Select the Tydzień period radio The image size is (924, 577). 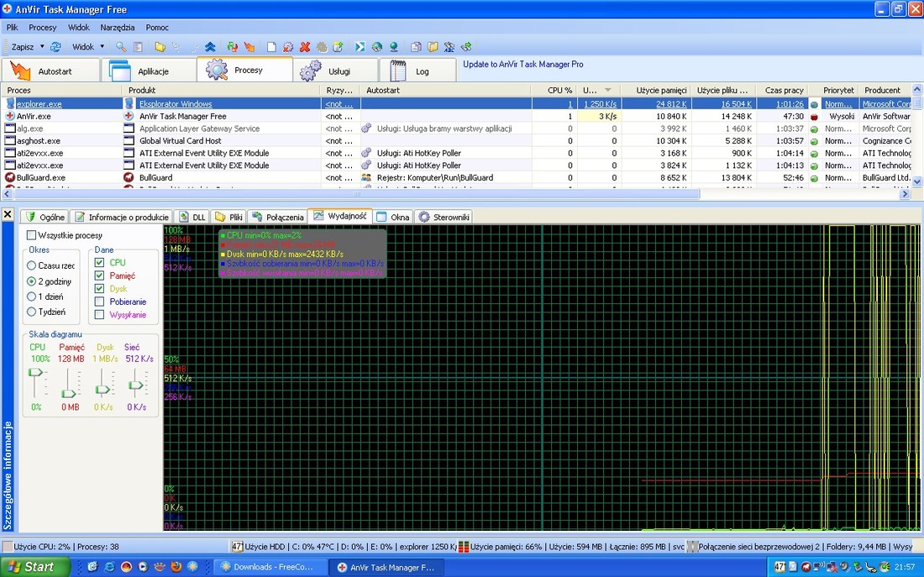tap(31, 312)
